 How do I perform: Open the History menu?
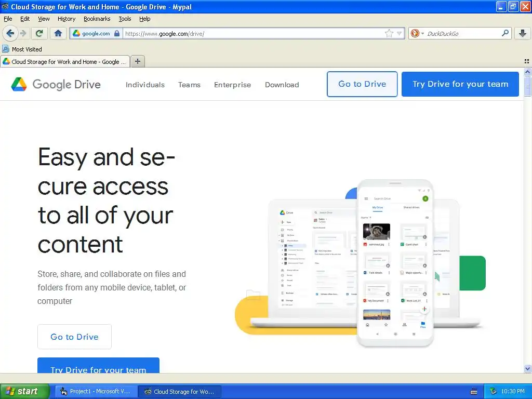(66, 19)
